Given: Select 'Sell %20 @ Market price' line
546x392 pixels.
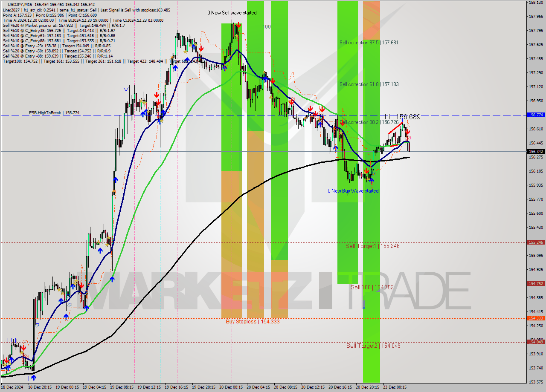Looking at the screenshot, I should pos(64,25).
